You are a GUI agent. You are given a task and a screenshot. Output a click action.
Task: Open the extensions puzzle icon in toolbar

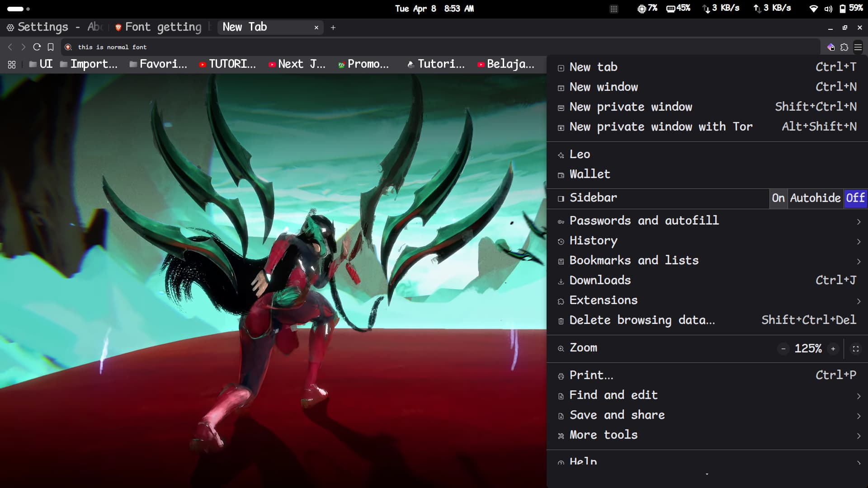(844, 47)
